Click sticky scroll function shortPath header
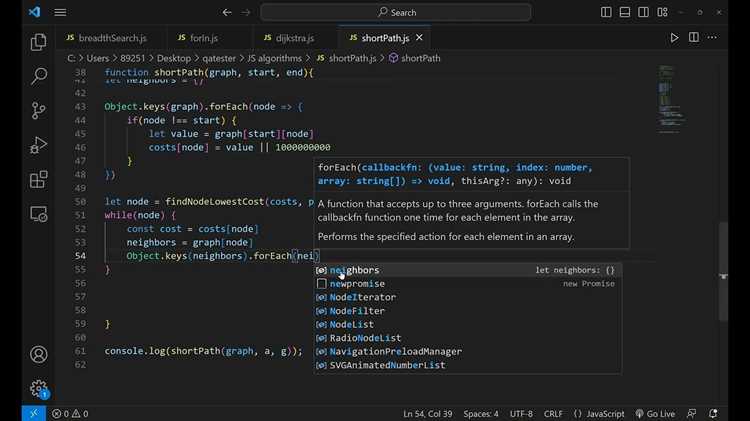The width and height of the screenshot is (750, 421). [x=209, y=73]
